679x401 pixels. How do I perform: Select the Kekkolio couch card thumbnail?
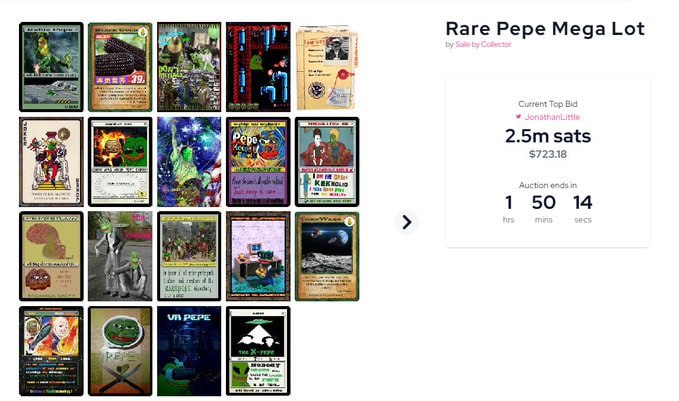(327, 162)
